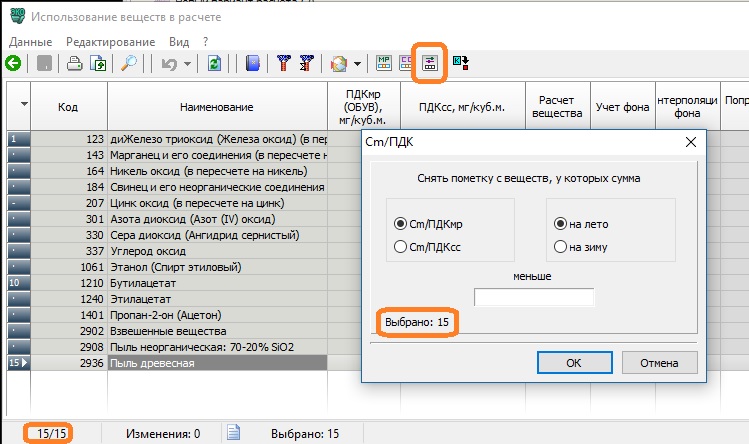Choose the 'на зиму' radio option
The image size is (749, 444).
coord(560,246)
